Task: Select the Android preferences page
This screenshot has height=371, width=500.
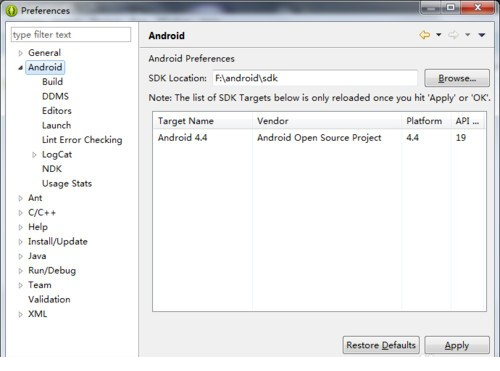Action: point(45,67)
